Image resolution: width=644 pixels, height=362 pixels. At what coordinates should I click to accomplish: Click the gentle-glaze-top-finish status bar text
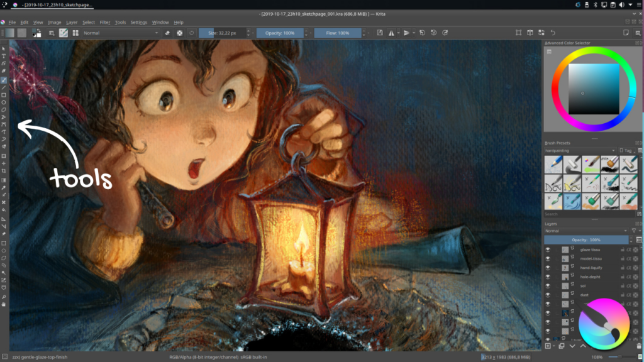tap(40, 357)
